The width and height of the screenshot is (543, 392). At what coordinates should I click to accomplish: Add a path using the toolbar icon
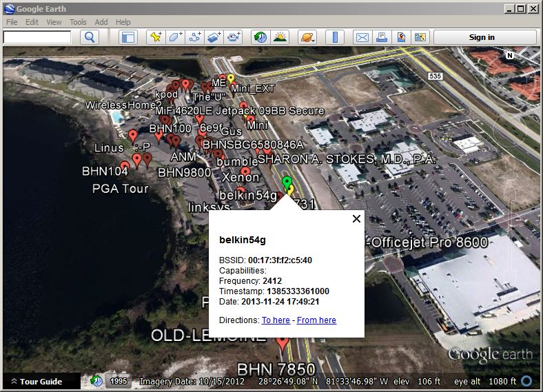pos(194,37)
